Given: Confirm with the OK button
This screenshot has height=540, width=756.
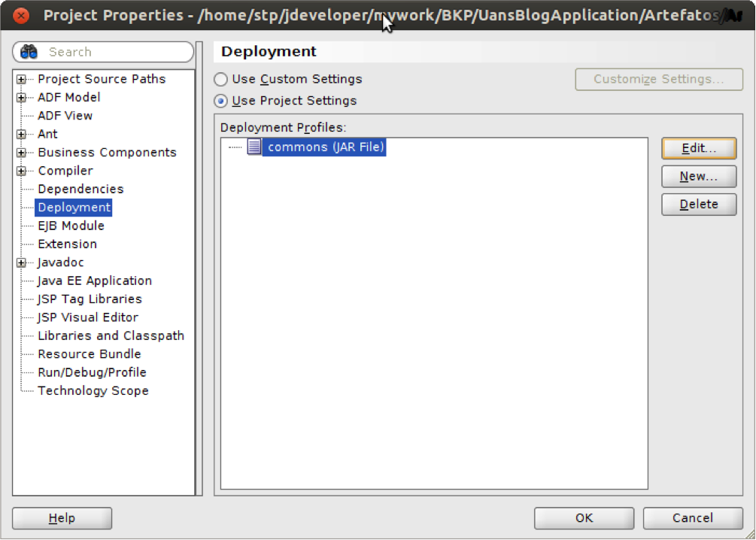Looking at the screenshot, I should tap(584, 518).
